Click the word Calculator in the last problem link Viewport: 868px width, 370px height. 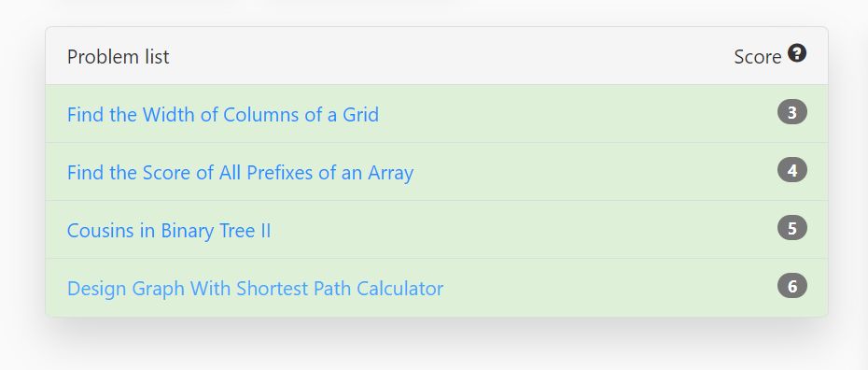coord(399,289)
